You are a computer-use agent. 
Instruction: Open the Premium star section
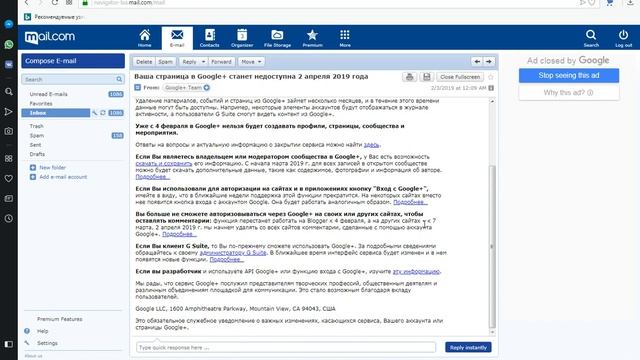pyautogui.click(x=312, y=38)
